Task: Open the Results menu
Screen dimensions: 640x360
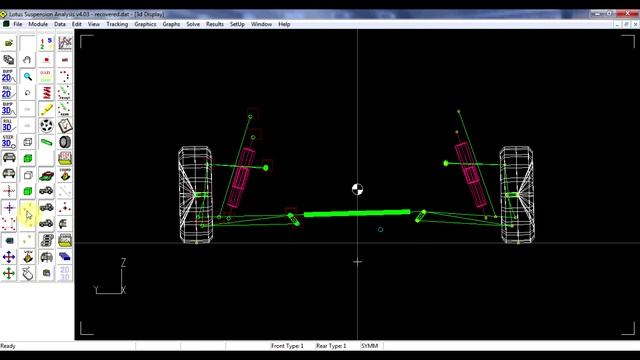Action: (x=215, y=24)
